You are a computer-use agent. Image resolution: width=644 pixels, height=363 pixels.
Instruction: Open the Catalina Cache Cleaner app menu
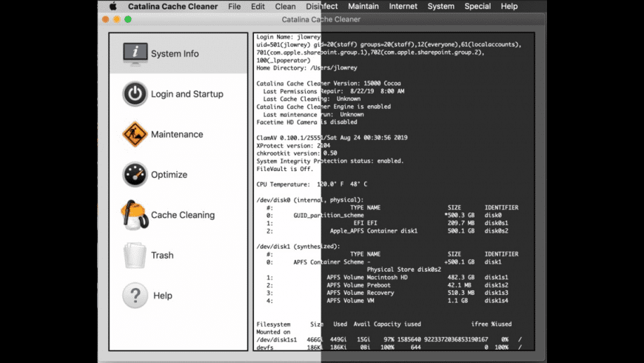pos(173,6)
